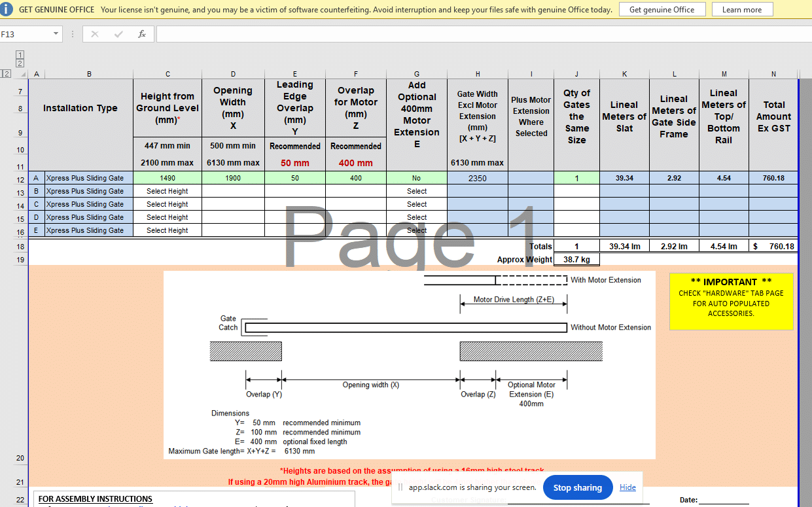The image size is (812, 507).
Task: Open Select Height dropdown in row B
Action: pyautogui.click(x=168, y=191)
